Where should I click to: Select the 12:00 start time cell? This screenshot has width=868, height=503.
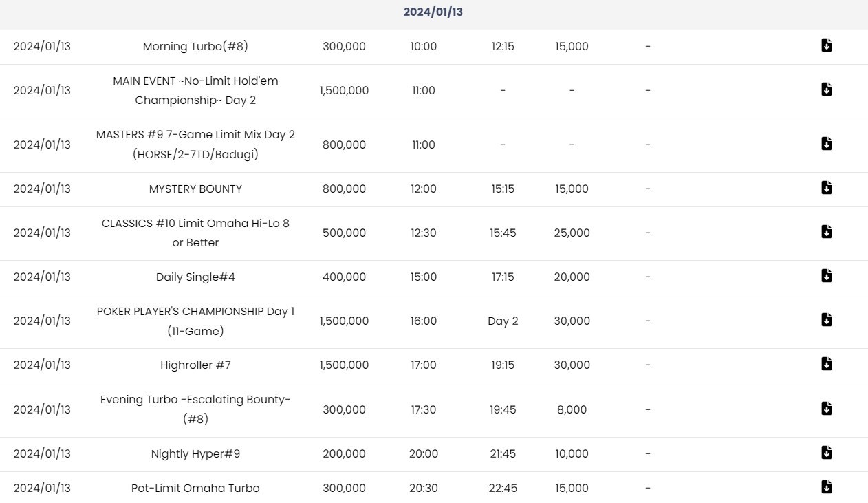[x=424, y=189]
